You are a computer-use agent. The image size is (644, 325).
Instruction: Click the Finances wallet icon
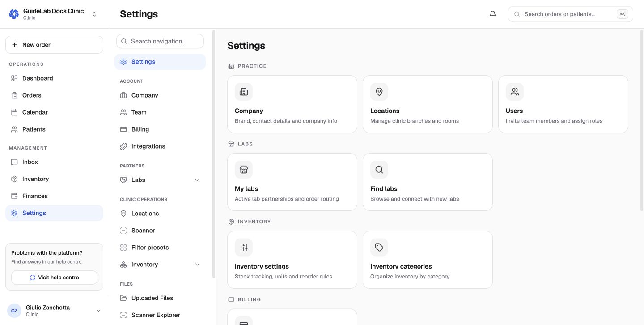[x=14, y=196]
